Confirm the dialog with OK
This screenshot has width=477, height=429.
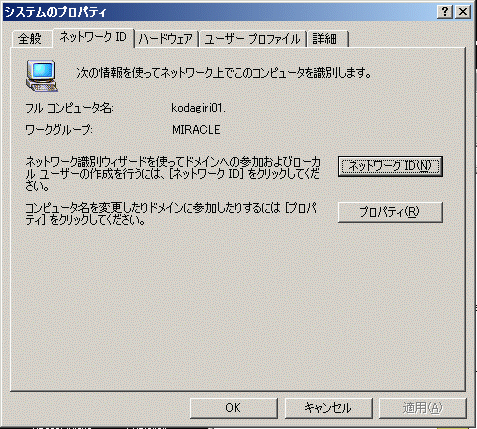pos(234,408)
